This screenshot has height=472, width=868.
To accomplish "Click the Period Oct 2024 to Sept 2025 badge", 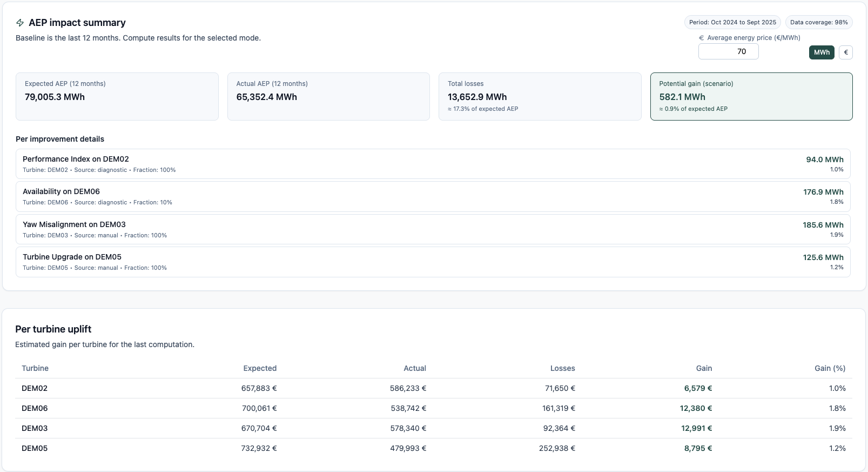I will click(732, 22).
